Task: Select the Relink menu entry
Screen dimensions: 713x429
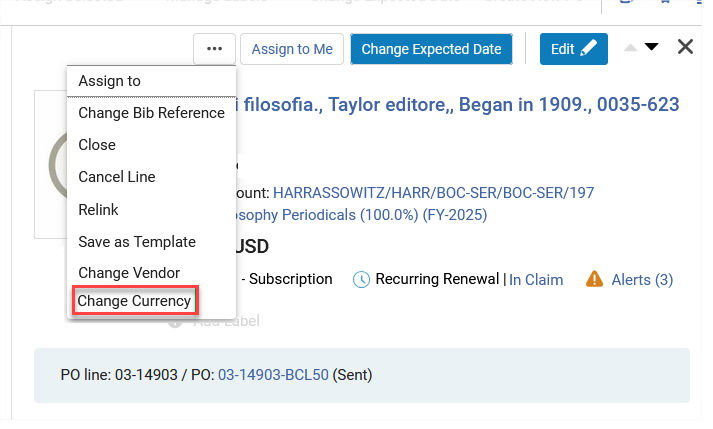Action: coord(99,209)
